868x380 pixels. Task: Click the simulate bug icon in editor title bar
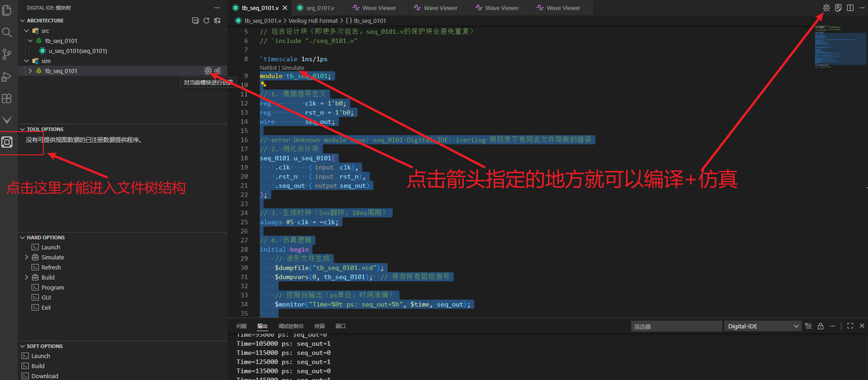[x=826, y=8]
